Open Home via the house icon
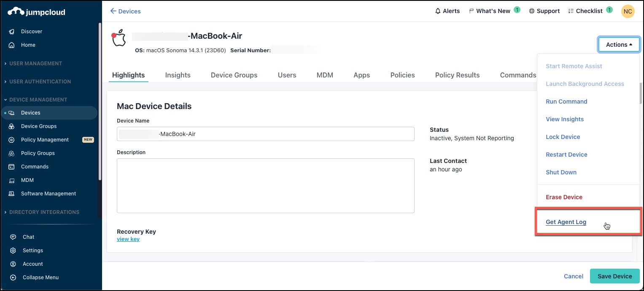Viewport: 644px width, 291px height. [x=12, y=45]
